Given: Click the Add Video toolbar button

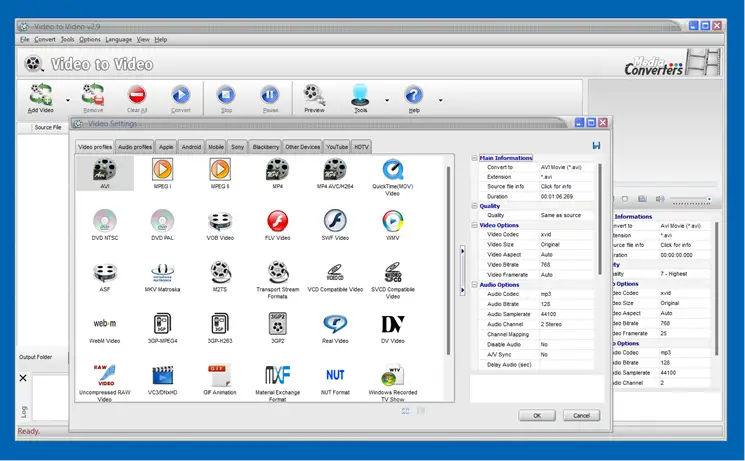Looking at the screenshot, I should tap(40, 98).
